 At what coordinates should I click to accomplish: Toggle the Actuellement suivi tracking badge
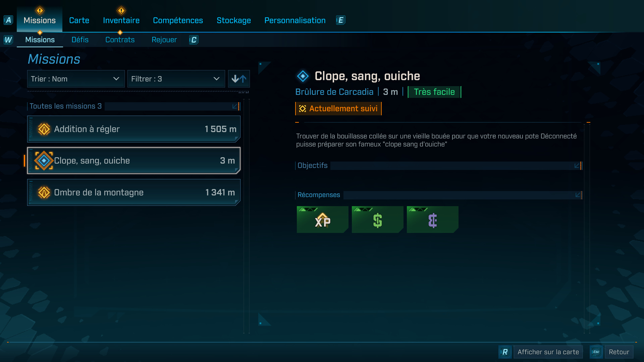point(338,109)
